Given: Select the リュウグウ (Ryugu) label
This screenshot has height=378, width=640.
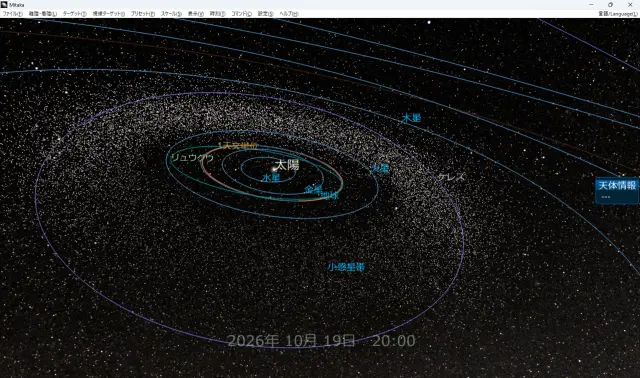Looking at the screenshot, I should pos(193,158).
